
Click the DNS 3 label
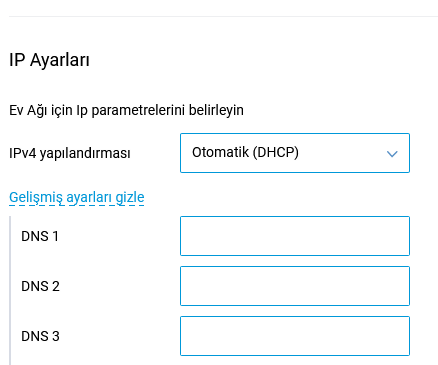pos(40,336)
